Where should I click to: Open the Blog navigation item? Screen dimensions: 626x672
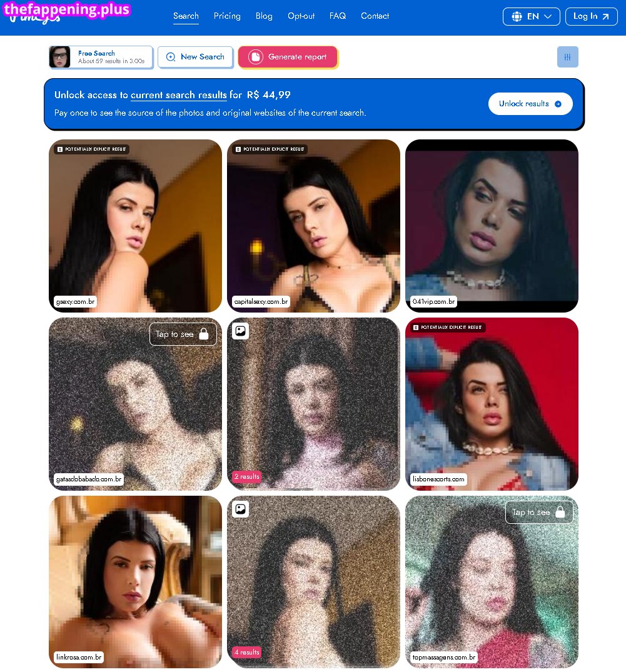pyautogui.click(x=264, y=16)
